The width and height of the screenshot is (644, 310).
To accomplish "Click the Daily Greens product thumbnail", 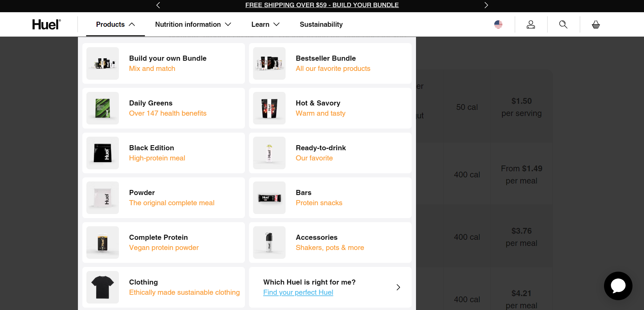I will tap(103, 108).
